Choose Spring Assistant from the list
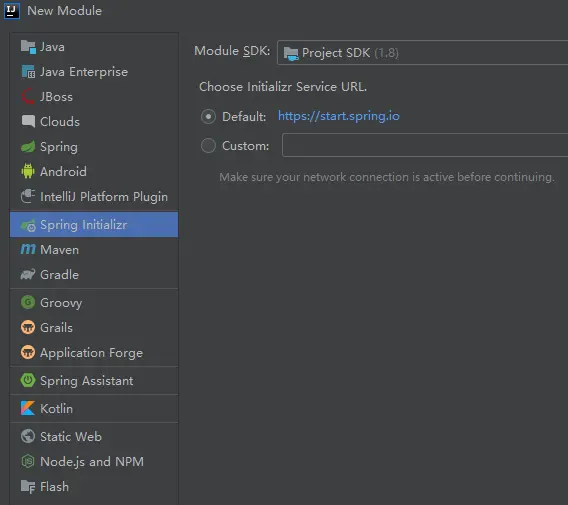Image resolution: width=568 pixels, height=505 pixels. pos(94,381)
